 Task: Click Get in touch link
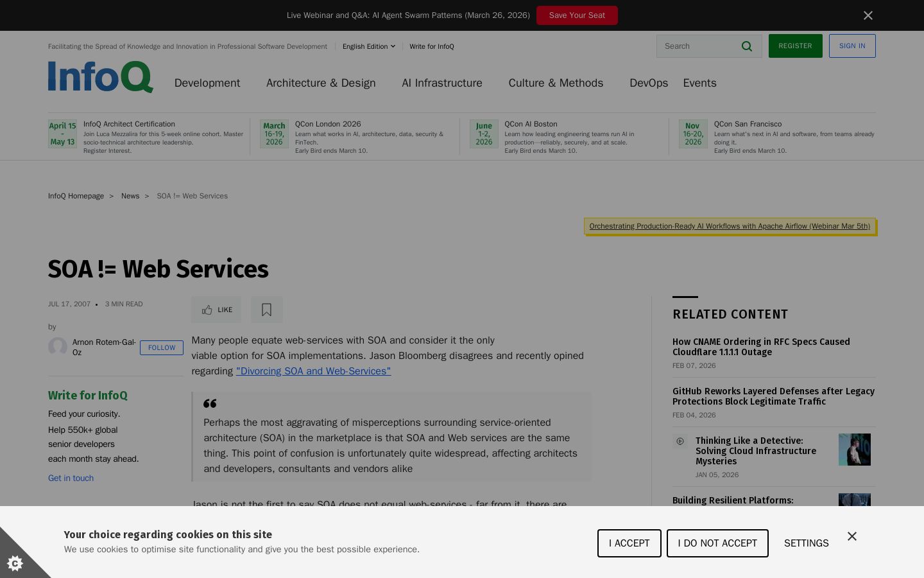click(71, 478)
